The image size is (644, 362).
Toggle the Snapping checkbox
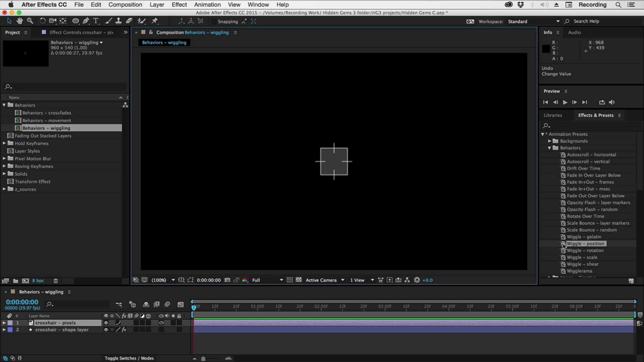214,21
